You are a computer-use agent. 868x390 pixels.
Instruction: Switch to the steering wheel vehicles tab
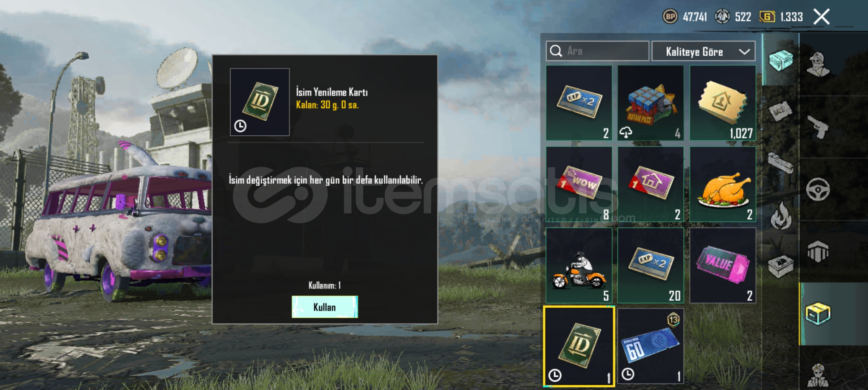pos(818,189)
